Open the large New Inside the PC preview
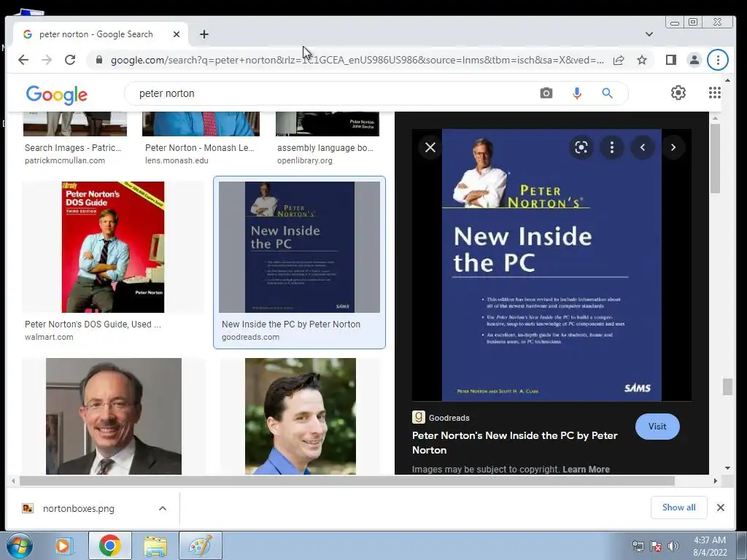Screen dimensions: 747x560 pyautogui.click(x=551, y=265)
